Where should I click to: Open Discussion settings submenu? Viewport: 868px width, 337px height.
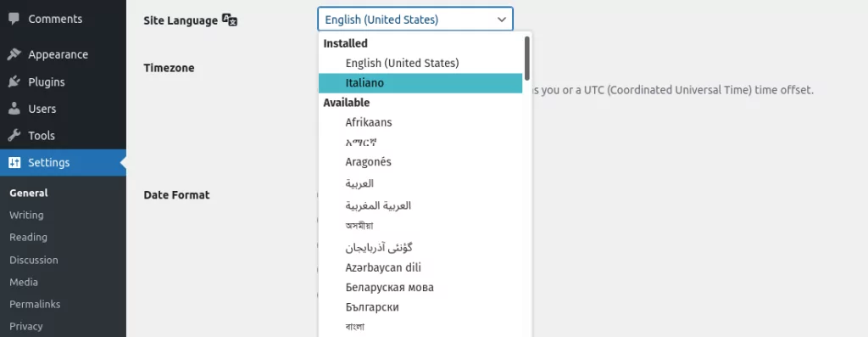point(34,260)
